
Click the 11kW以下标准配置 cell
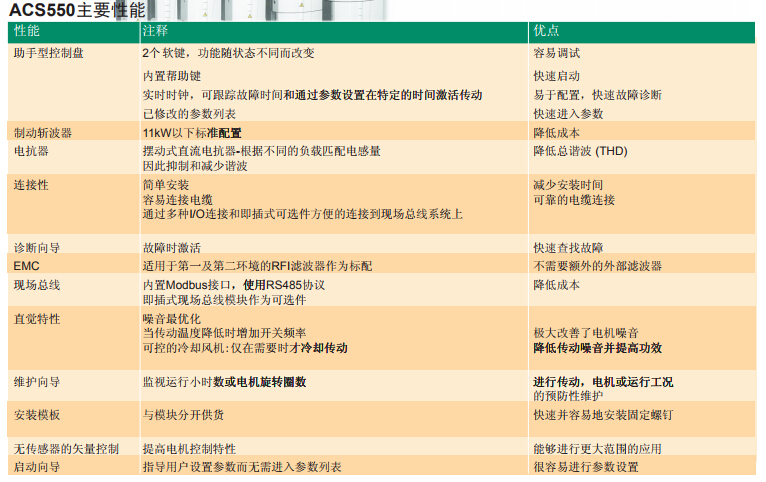pyautogui.click(x=192, y=132)
